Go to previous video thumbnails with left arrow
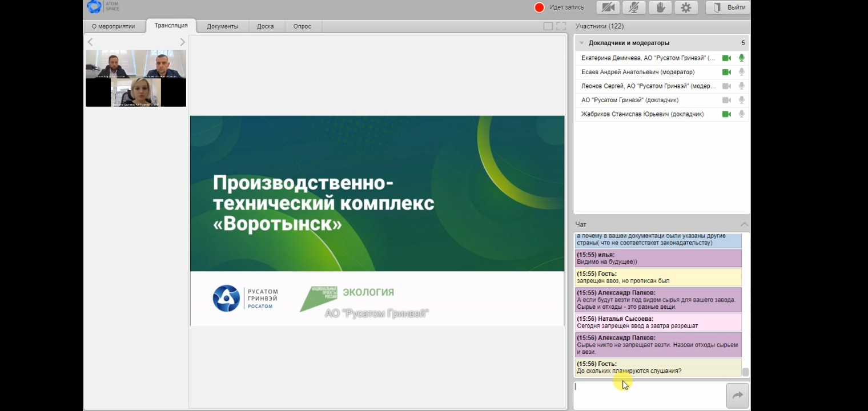Viewport: 868px width, 411px height. (x=90, y=42)
